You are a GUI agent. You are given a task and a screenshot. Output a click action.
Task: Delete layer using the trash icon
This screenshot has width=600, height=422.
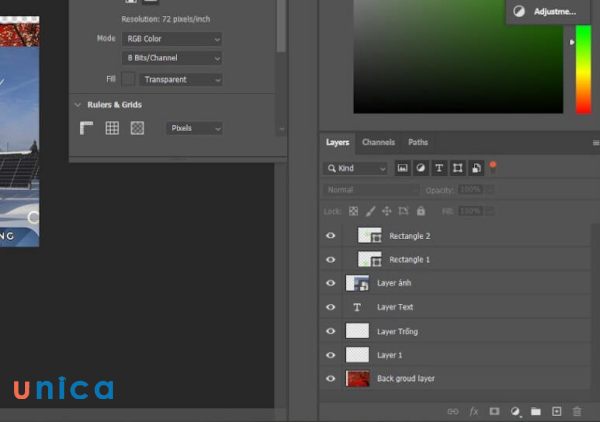click(x=578, y=411)
